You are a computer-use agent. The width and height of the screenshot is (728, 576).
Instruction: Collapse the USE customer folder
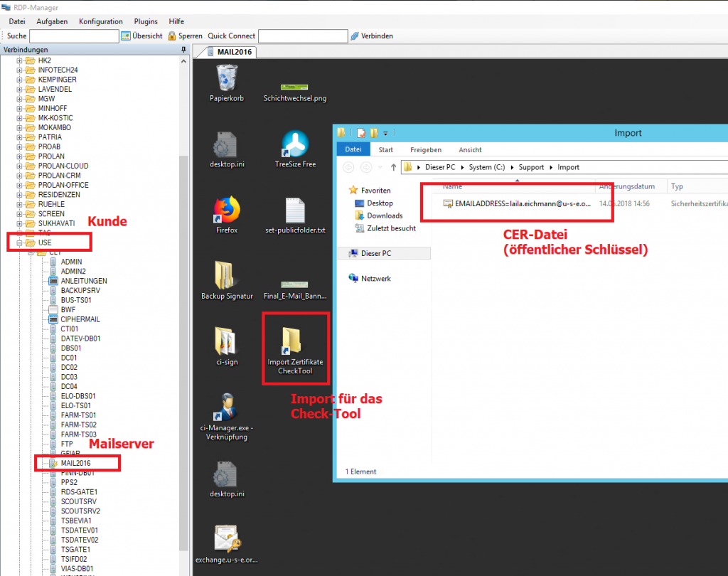pos(20,242)
